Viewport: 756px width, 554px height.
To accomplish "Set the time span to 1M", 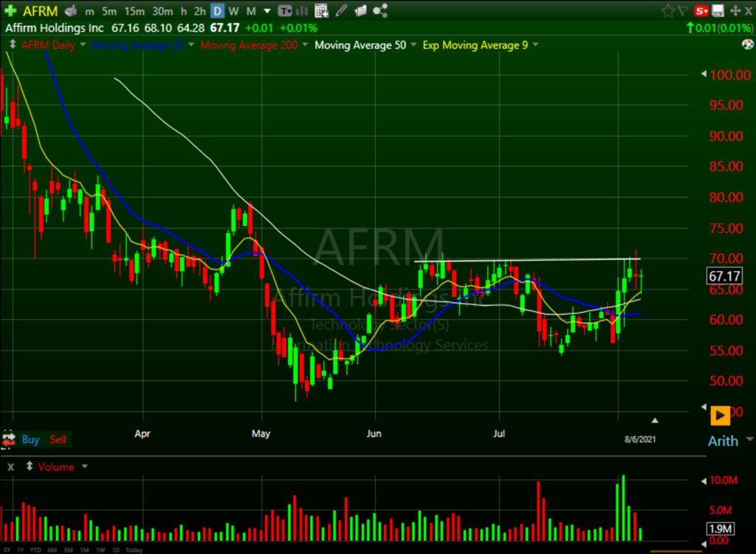I will (84, 550).
